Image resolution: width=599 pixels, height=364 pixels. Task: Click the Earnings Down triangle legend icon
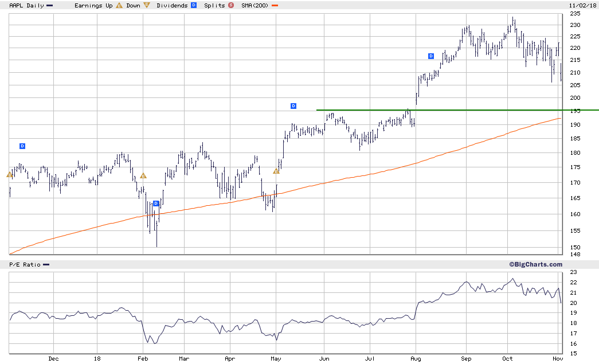click(x=147, y=5)
